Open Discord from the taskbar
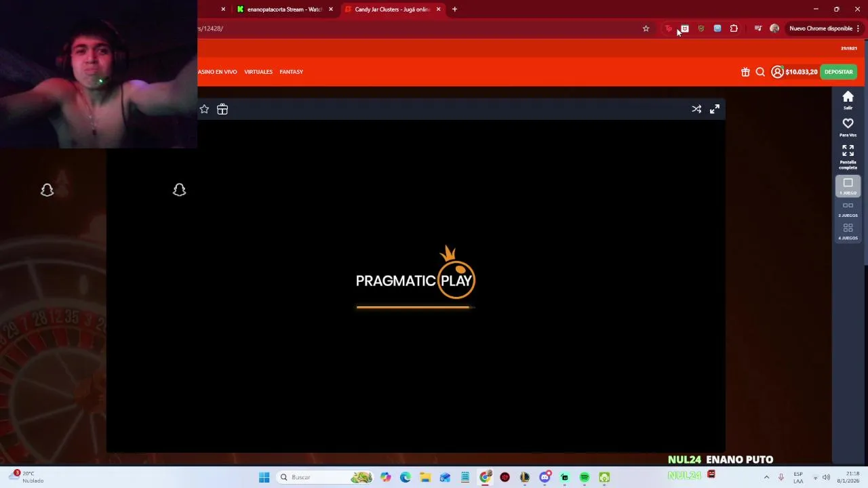868x488 pixels. click(545, 477)
